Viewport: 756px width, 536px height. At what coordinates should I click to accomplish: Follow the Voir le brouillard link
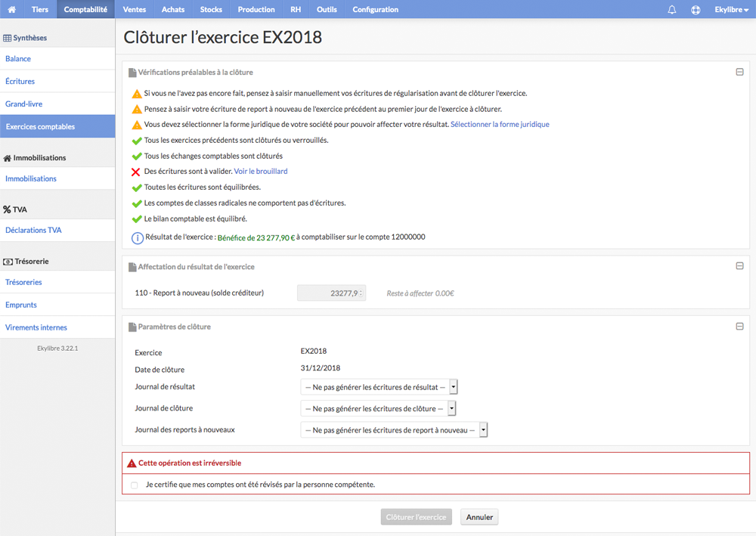[261, 172]
